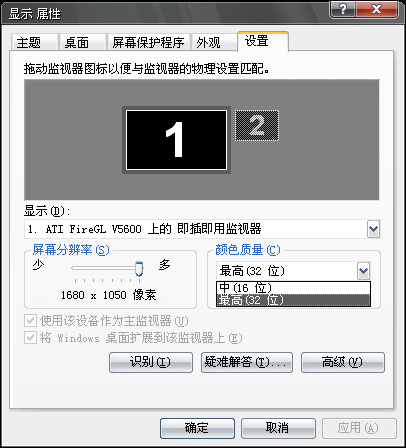Choose 最高(32 位) in the open list

pyautogui.click(x=293, y=300)
